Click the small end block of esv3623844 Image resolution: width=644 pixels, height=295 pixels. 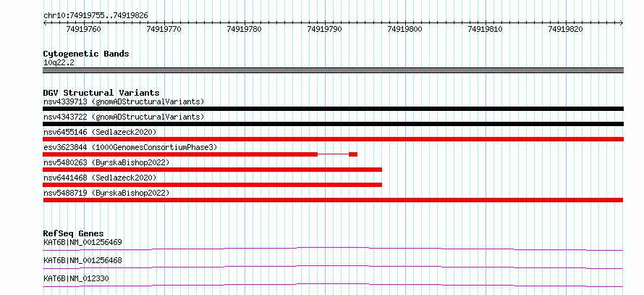353,154
